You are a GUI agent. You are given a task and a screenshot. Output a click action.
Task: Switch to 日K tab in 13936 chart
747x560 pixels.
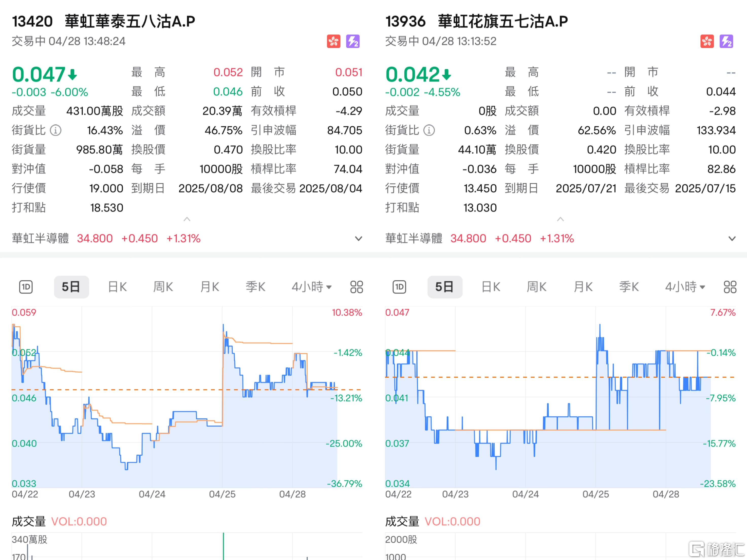(491, 287)
